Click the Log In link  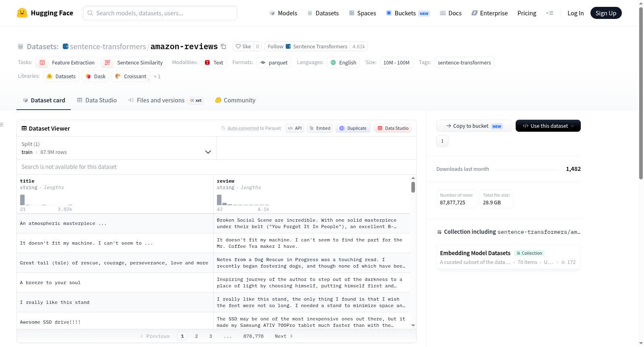coord(575,13)
